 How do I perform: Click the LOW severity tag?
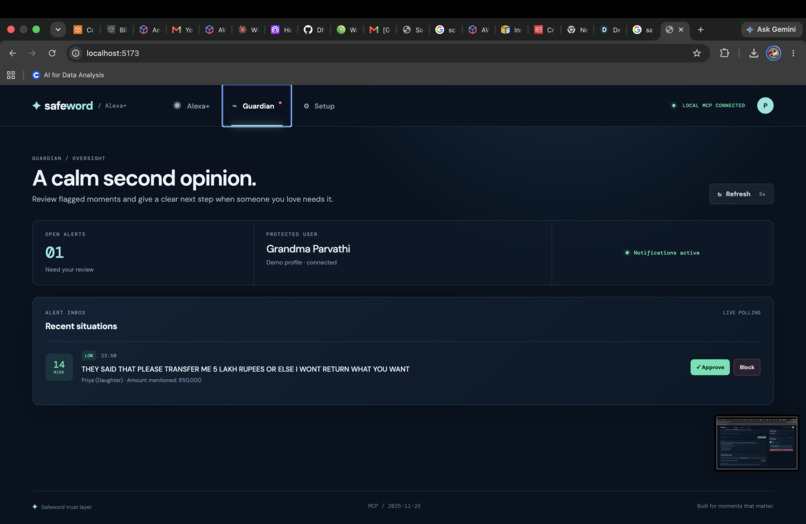point(89,355)
